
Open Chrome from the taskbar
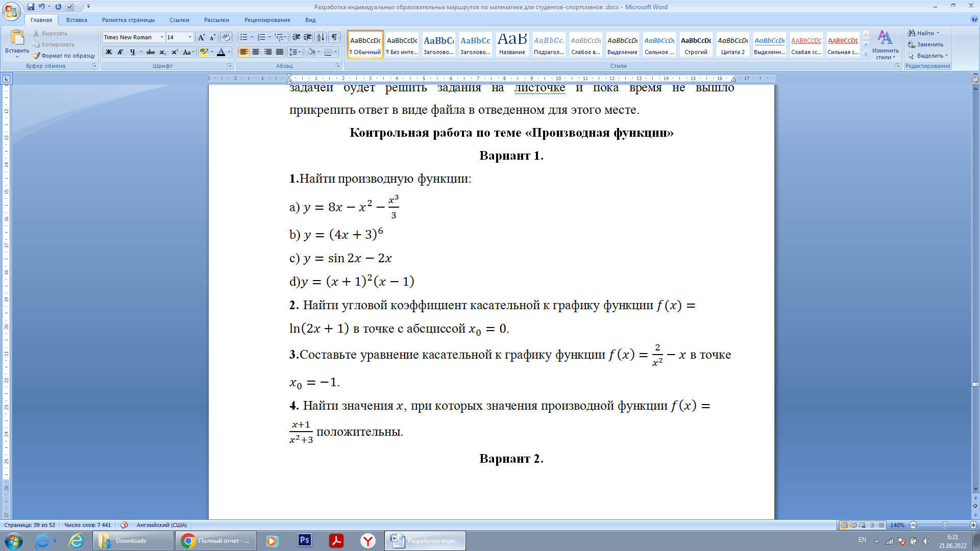(215, 541)
